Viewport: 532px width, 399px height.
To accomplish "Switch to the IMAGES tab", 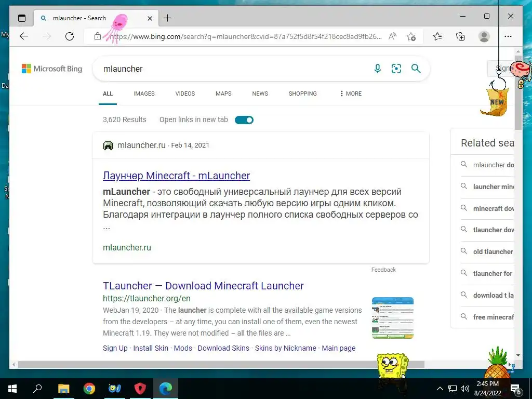I will tap(144, 94).
